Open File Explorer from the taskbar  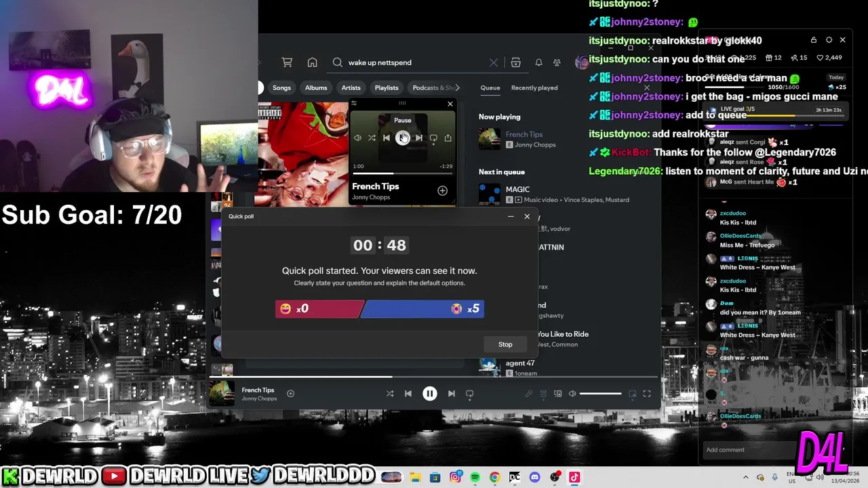(x=415, y=477)
